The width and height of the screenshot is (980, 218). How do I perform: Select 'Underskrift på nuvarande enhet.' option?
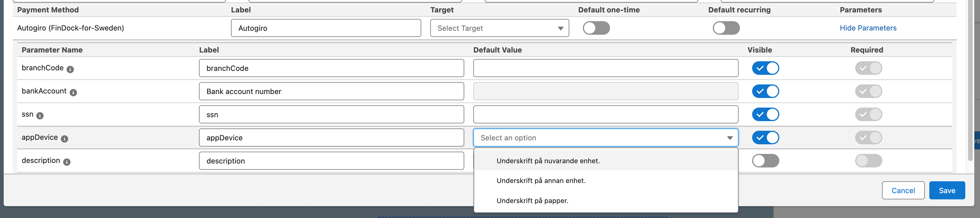coord(548,161)
